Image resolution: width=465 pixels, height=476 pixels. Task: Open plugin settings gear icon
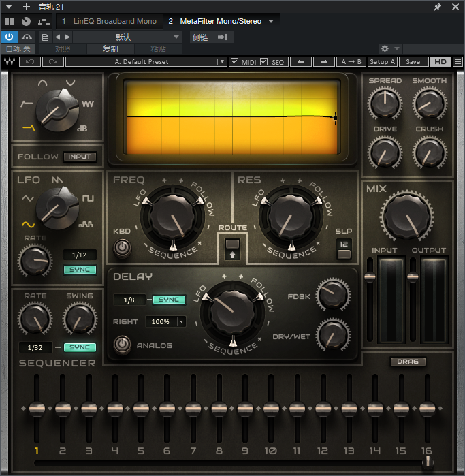pyautogui.click(x=385, y=48)
